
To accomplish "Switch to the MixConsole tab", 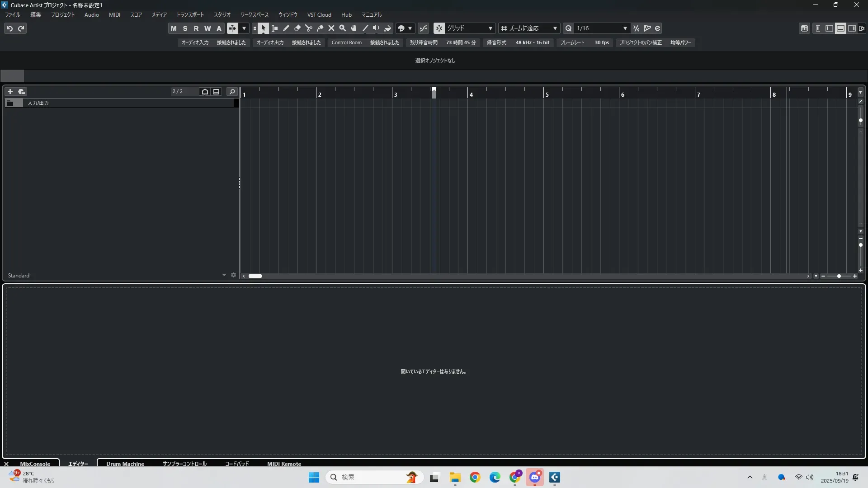I will pyautogui.click(x=35, y=464).
